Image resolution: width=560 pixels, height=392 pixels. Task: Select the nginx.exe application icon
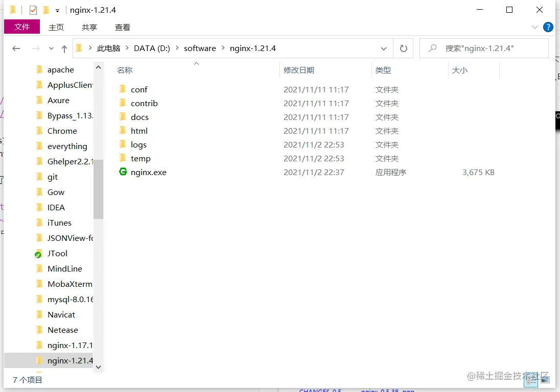coord(123,171)
